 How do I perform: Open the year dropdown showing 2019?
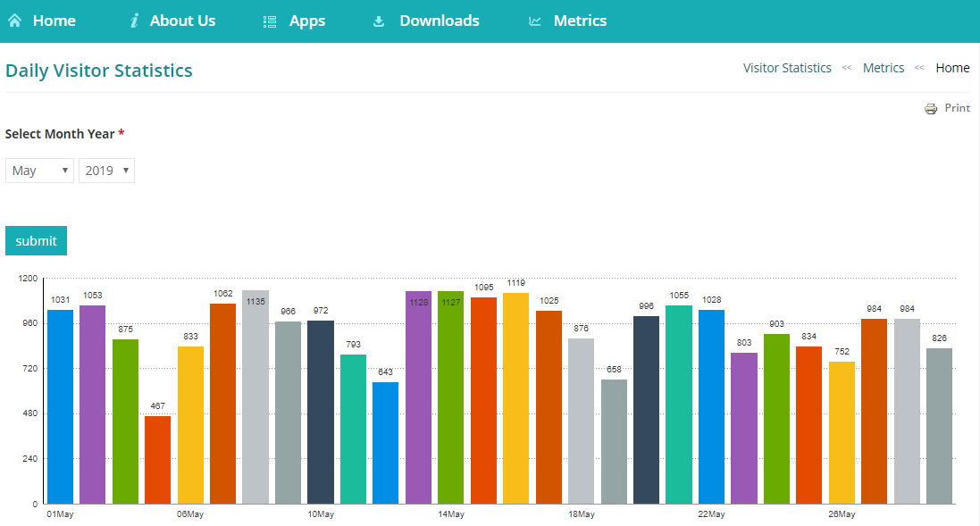[106, 170]
